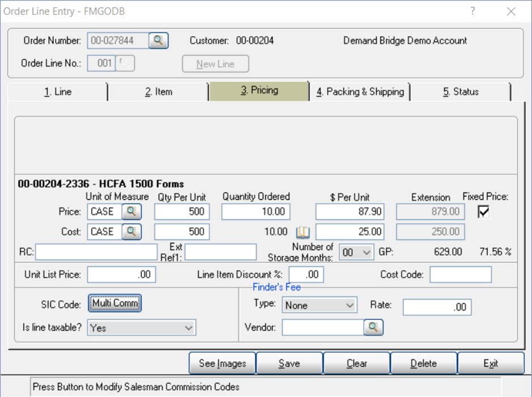
Task: Click the Clear button
Action: (x=357, y=364)
